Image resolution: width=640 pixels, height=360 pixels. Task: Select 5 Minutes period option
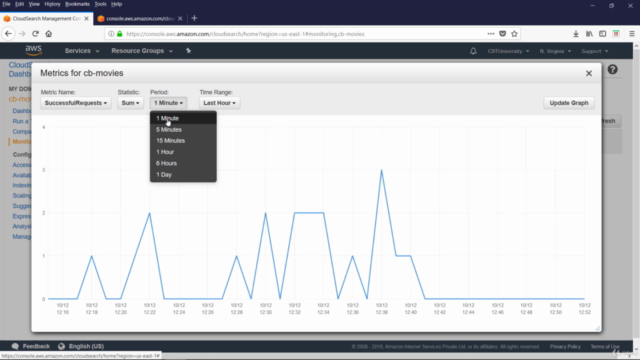point(183,129)
